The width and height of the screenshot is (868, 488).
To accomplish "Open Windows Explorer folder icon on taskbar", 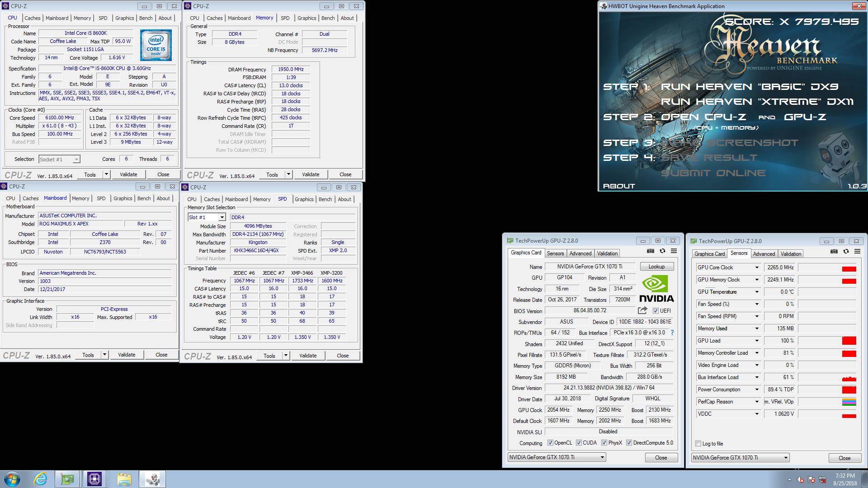I will (124, 479).
